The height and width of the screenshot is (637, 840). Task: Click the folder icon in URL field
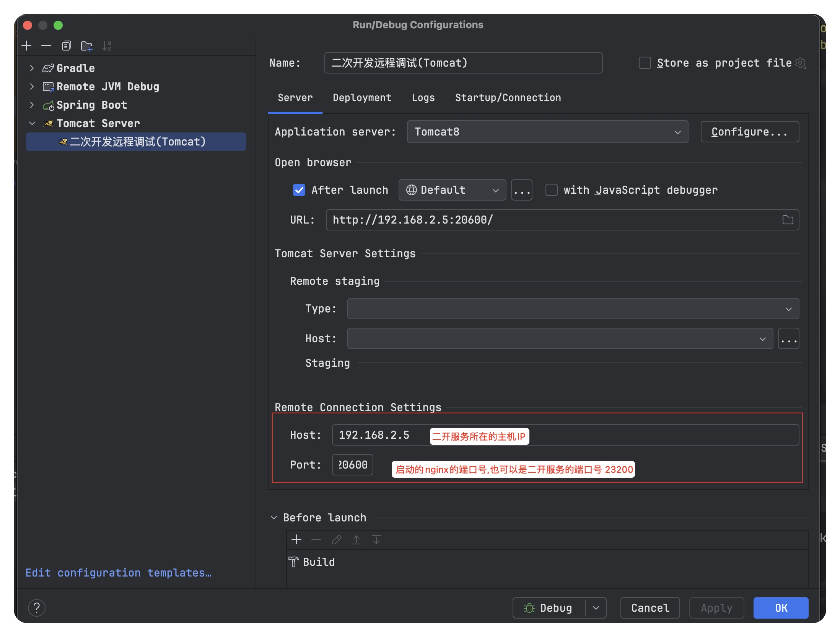(788, 220)
